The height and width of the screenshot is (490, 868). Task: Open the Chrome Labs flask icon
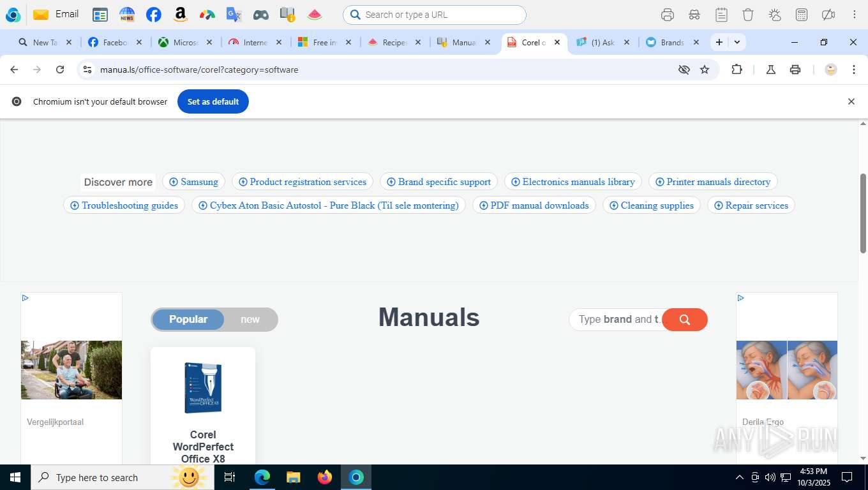(771, 70)
